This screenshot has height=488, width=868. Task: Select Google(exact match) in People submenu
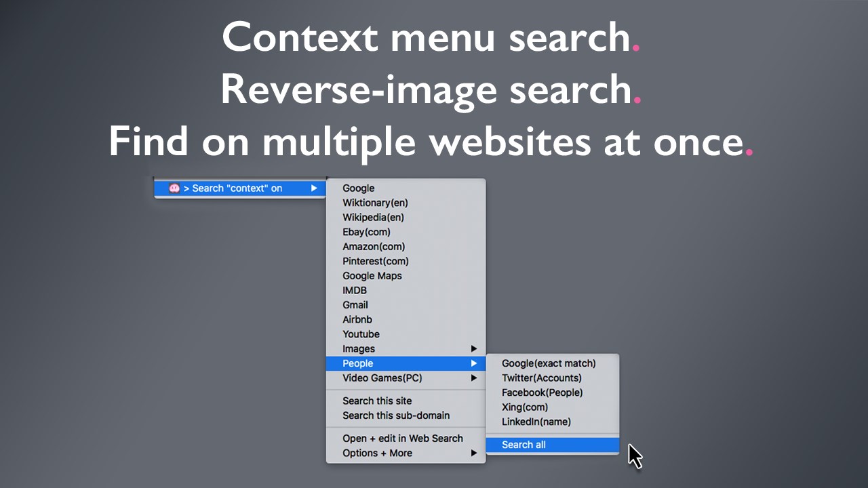pos(553,363)
